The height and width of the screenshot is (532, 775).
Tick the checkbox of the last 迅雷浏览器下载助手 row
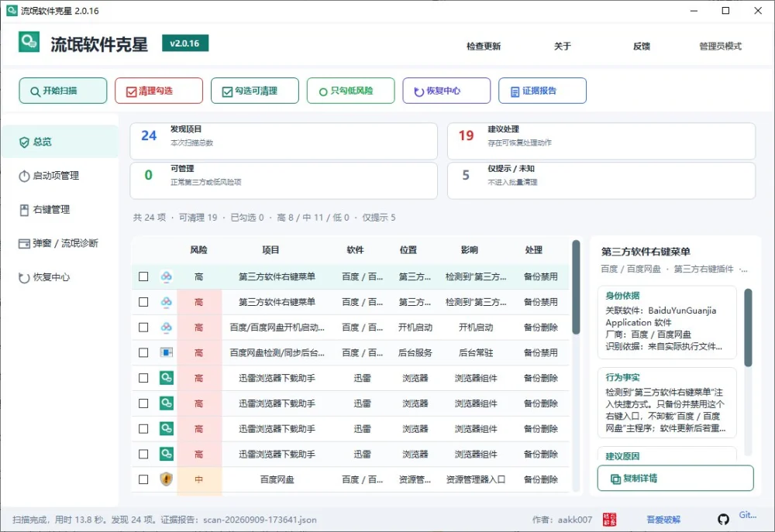[x=143, y=454]
